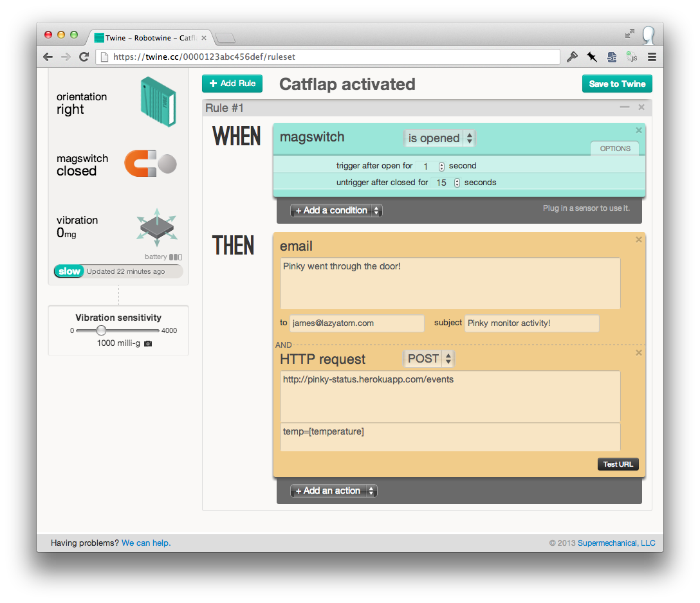Collapse Rule #1 with the minimize dash

coord(625,107)
